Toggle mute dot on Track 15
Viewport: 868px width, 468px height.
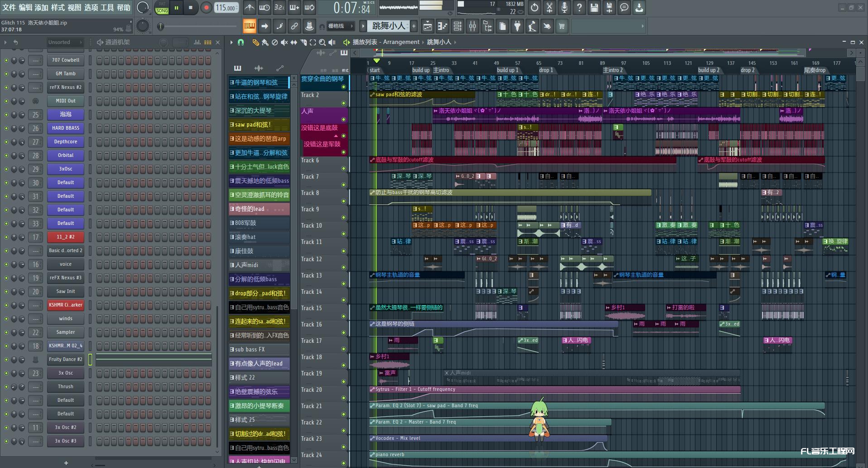click(343, 316)
